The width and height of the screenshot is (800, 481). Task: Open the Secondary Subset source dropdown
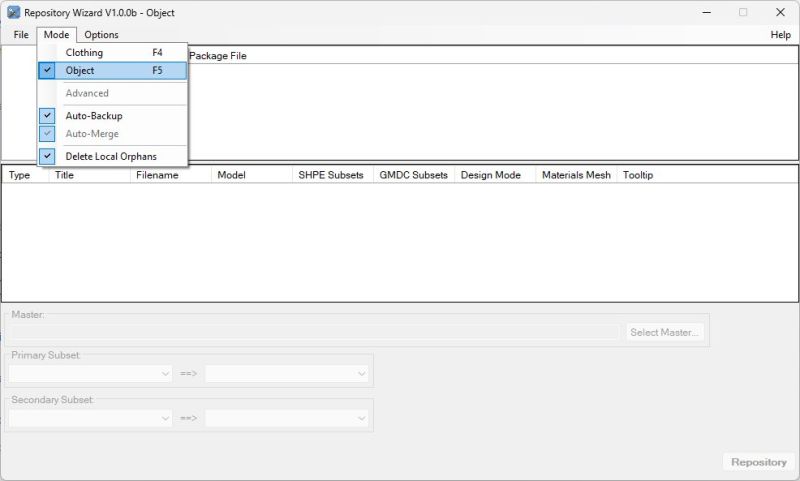pyautogui.click(x=90, y=418)
